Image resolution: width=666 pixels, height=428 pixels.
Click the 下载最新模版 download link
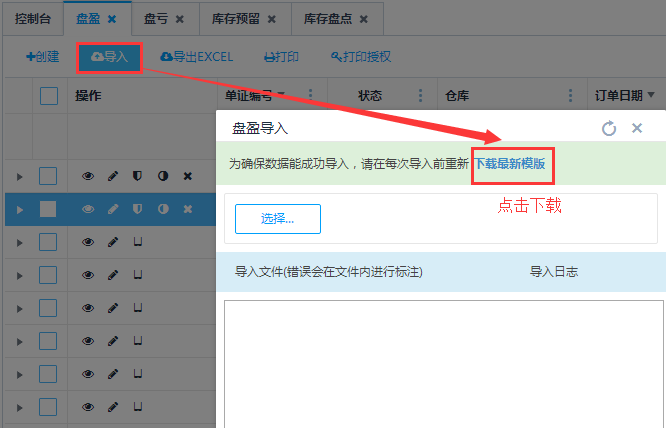tap(509, 163)
